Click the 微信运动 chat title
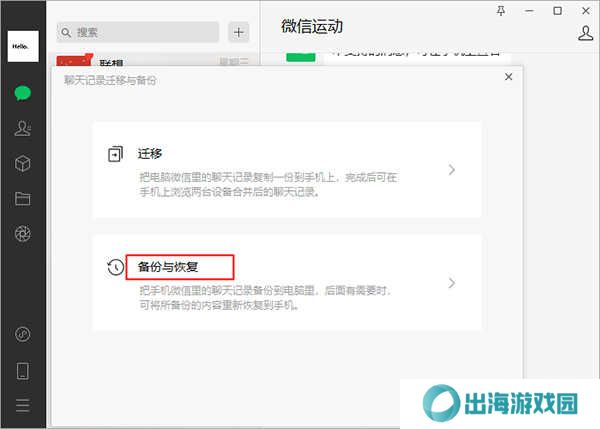 click(312, 26)
